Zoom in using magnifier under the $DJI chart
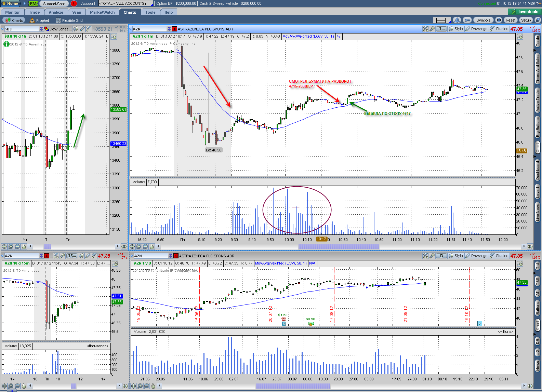 click(x=11, y=246)
